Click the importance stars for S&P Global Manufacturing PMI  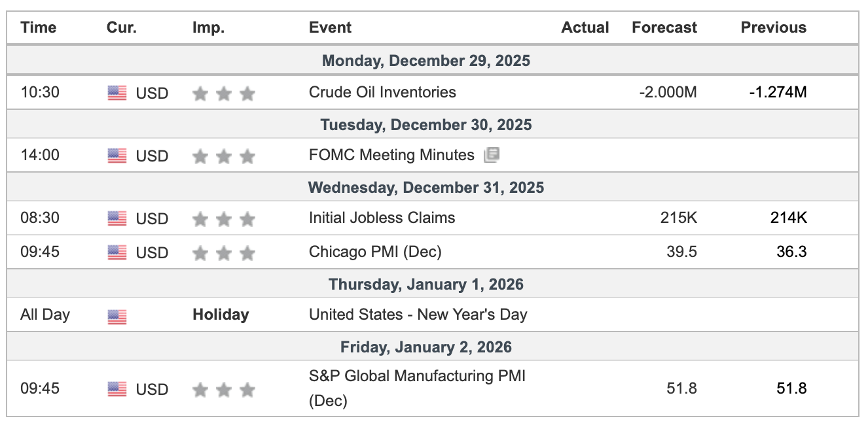(x=223, y=390)
